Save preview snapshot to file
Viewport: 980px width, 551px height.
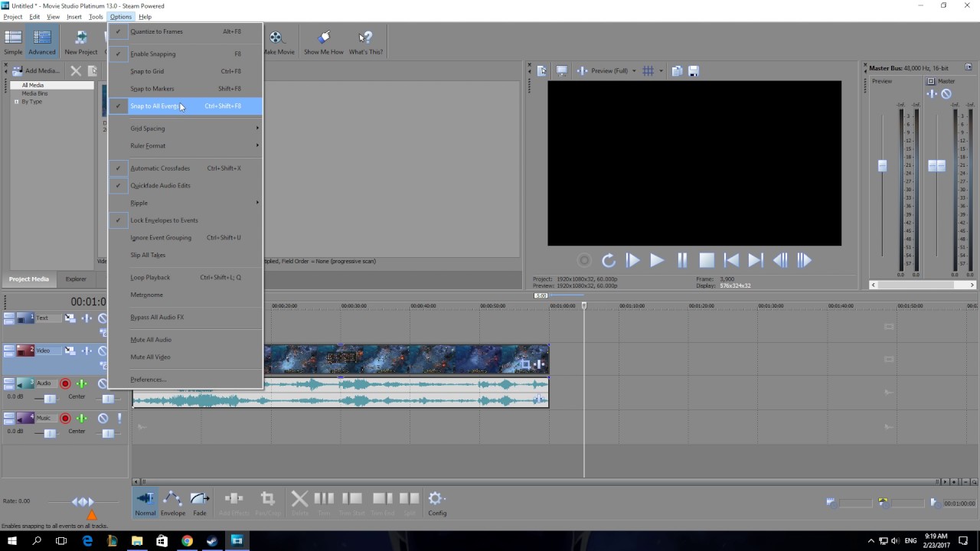[x=694, y=70]
